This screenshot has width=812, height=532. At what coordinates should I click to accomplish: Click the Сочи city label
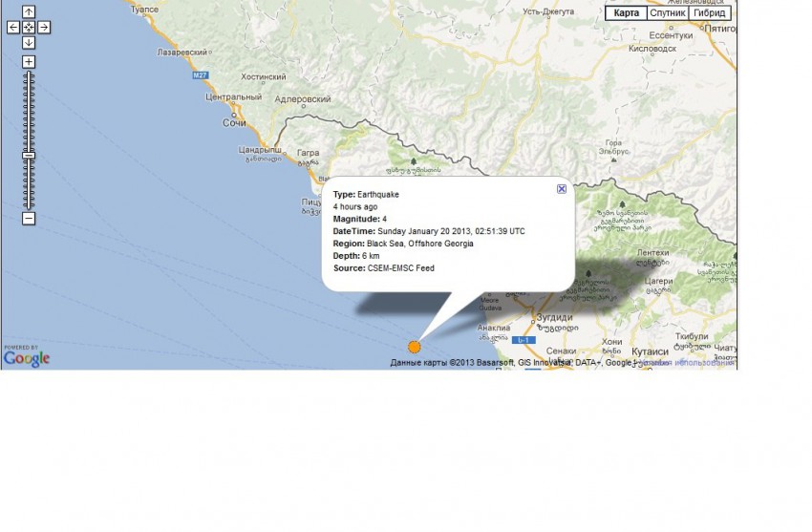click(x=234, y=123)
